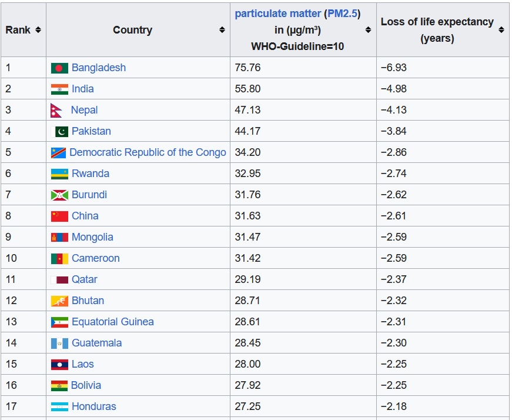Click the China flag icon

click(59, 216)
